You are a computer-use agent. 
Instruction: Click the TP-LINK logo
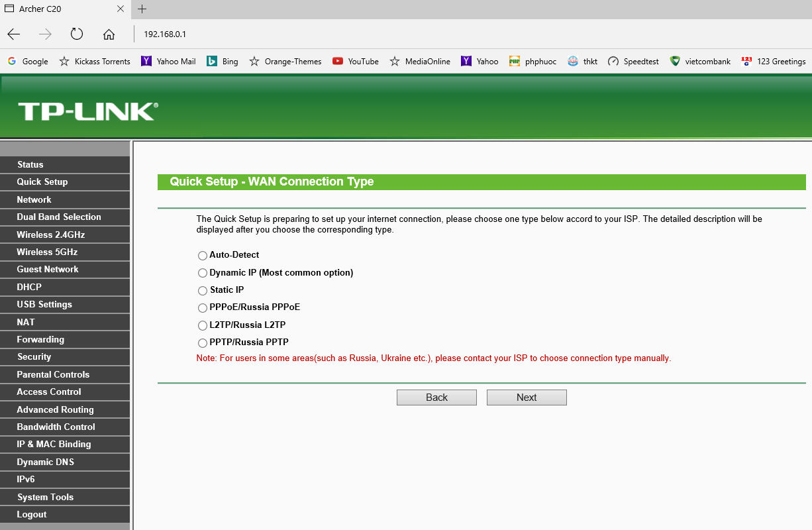click(87, 111)
